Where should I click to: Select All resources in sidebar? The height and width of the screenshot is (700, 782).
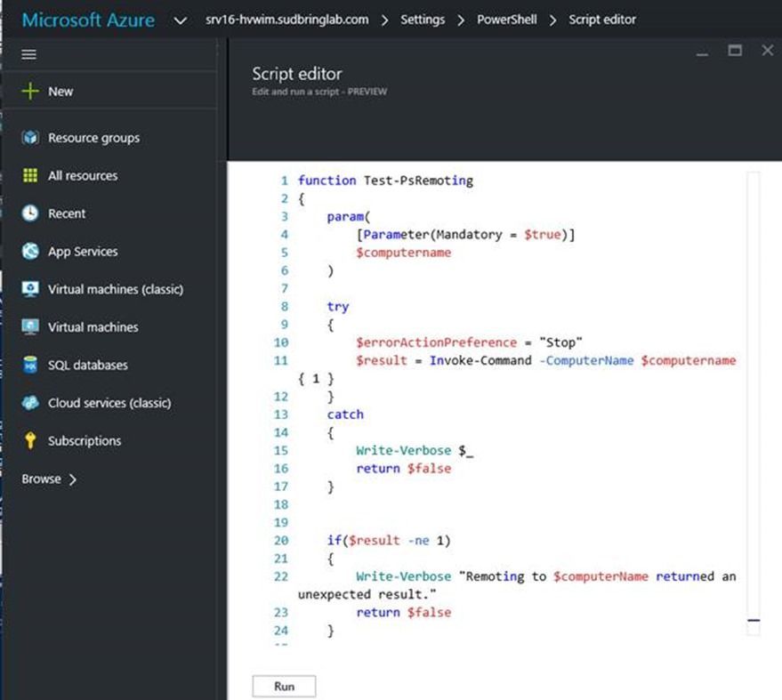tap(83, 175)
